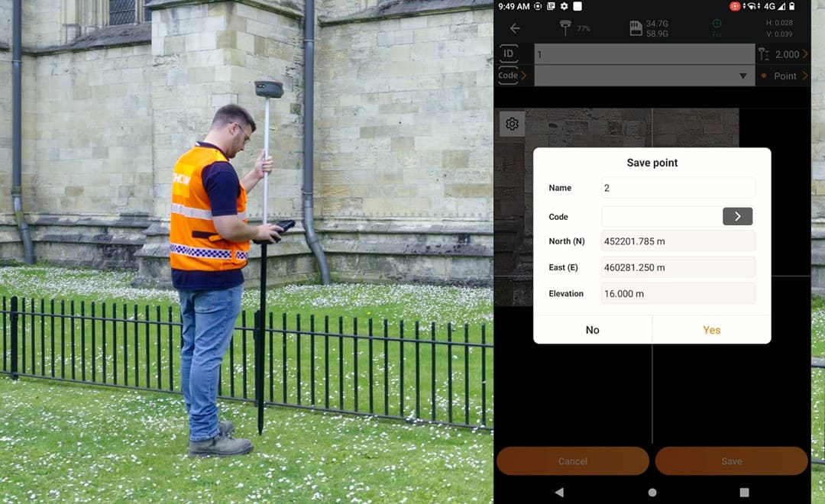Tap the news notification icon in status bar

click(551, 6)
